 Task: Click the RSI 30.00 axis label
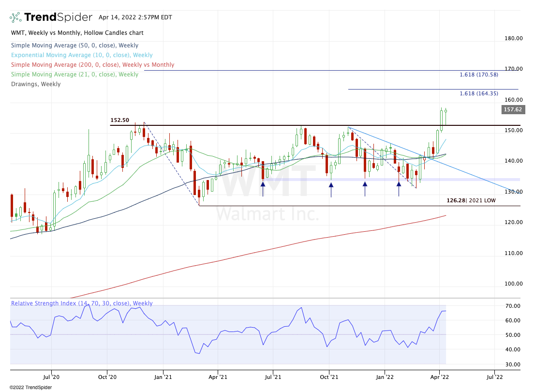(x=512, y=364)
